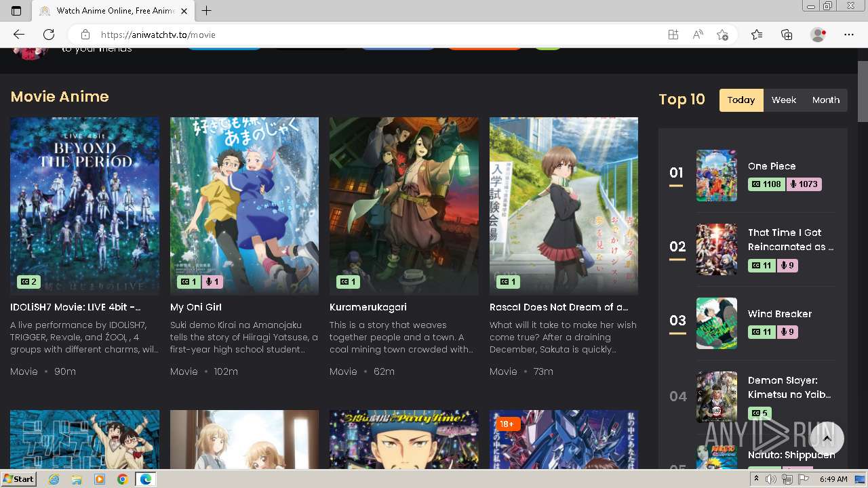Click the scroll-to-top arrow button
868x488 pixels.
[x=827, y=439]
